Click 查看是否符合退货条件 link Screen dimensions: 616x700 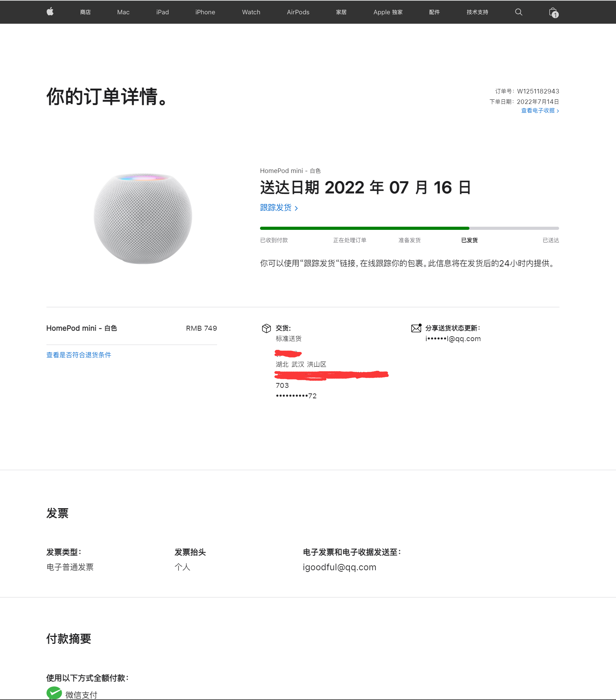click(x=79, y=355)
